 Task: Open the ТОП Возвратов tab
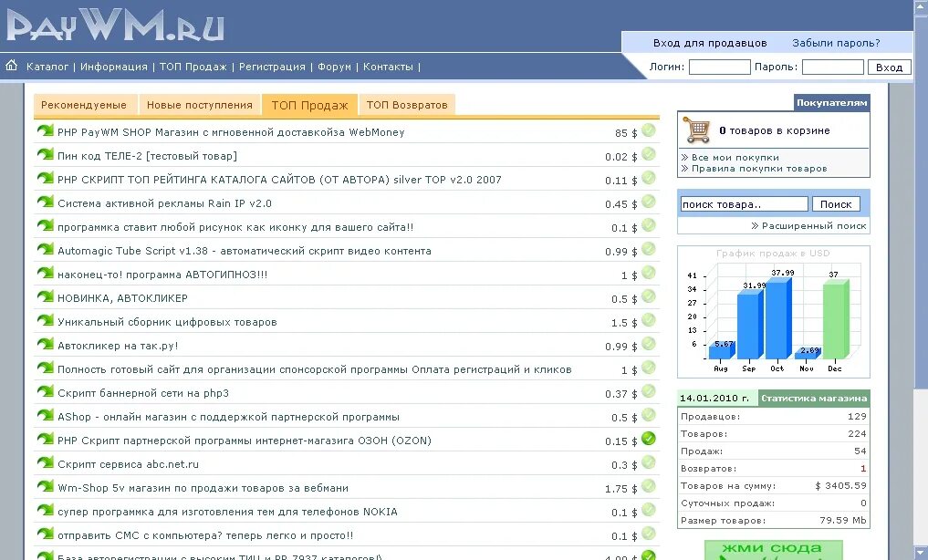click(x=407, y=105)
